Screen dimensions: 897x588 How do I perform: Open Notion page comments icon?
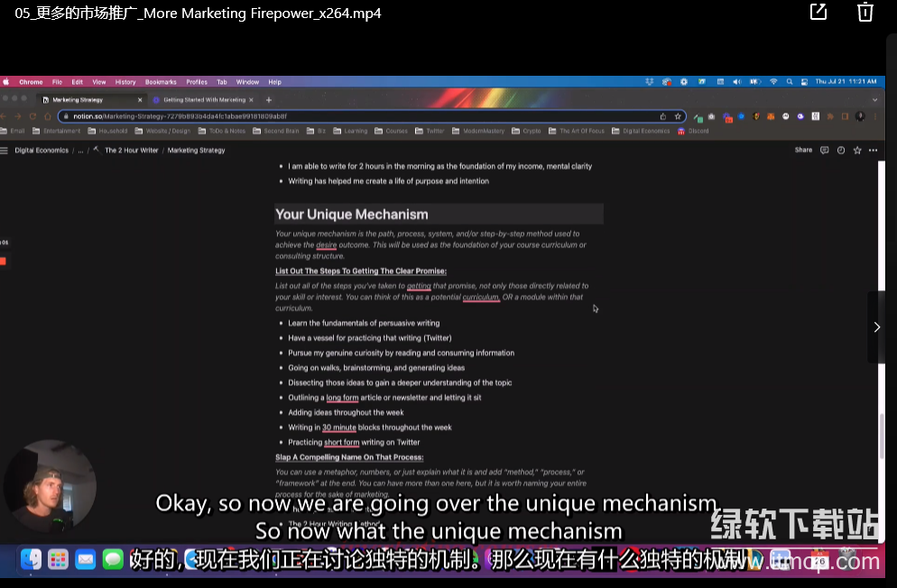[x=825, y=151]
